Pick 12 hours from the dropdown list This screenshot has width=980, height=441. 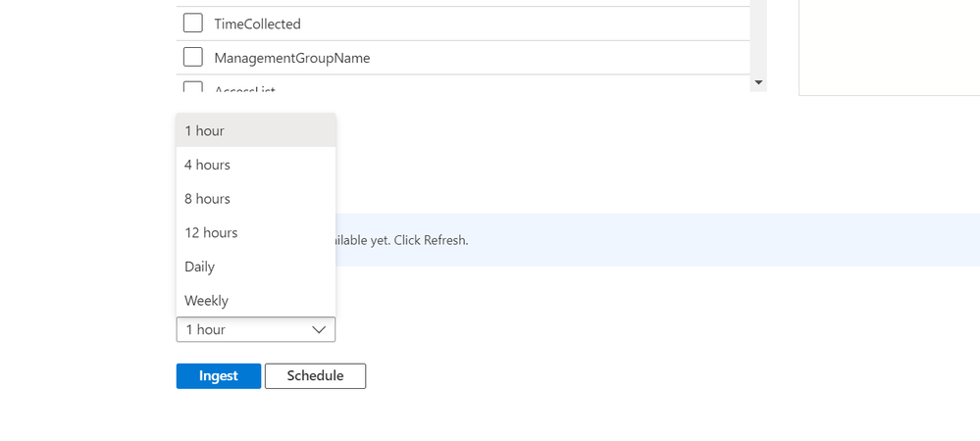(x=256, y=232)
